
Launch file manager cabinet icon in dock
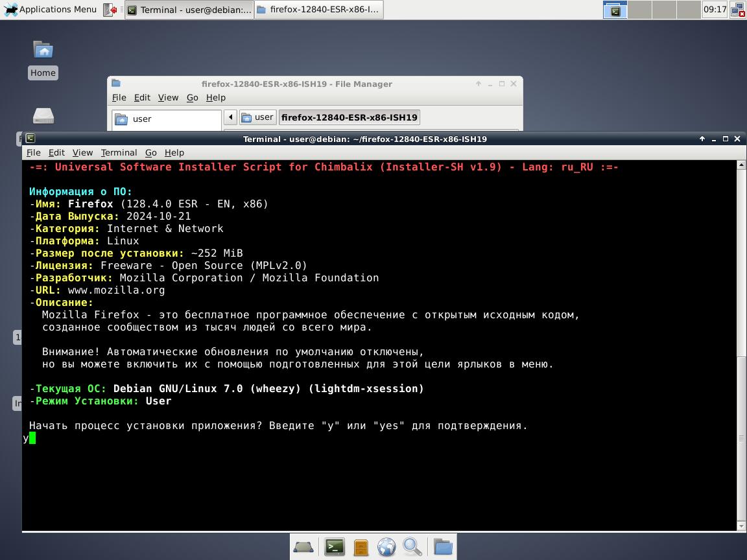pyautogui.click(x=361, y=548)
